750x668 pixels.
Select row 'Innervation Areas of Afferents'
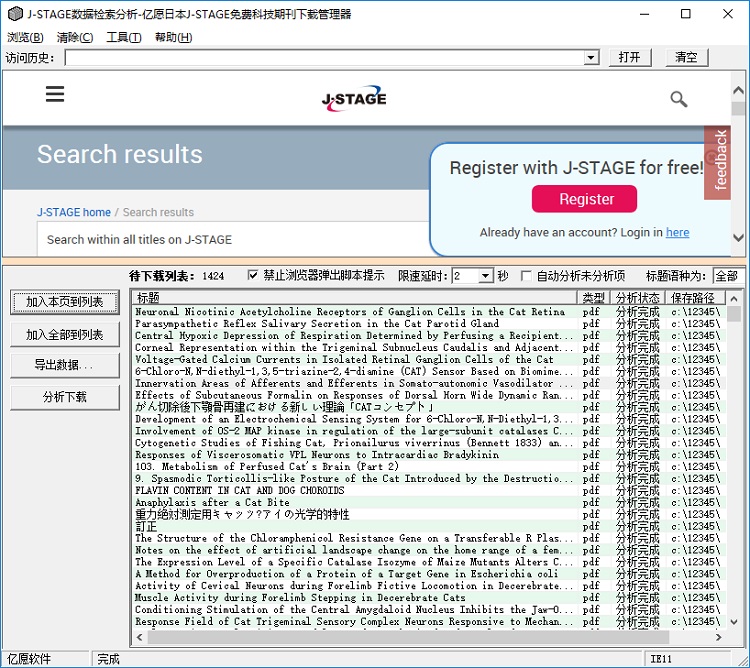[429, 383]
